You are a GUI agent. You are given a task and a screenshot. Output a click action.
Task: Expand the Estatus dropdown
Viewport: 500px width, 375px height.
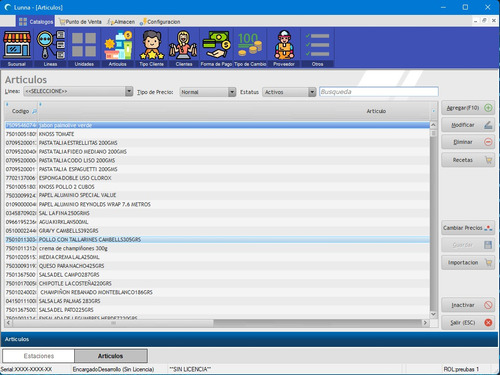pyautogui.click(x=312, y=92)
